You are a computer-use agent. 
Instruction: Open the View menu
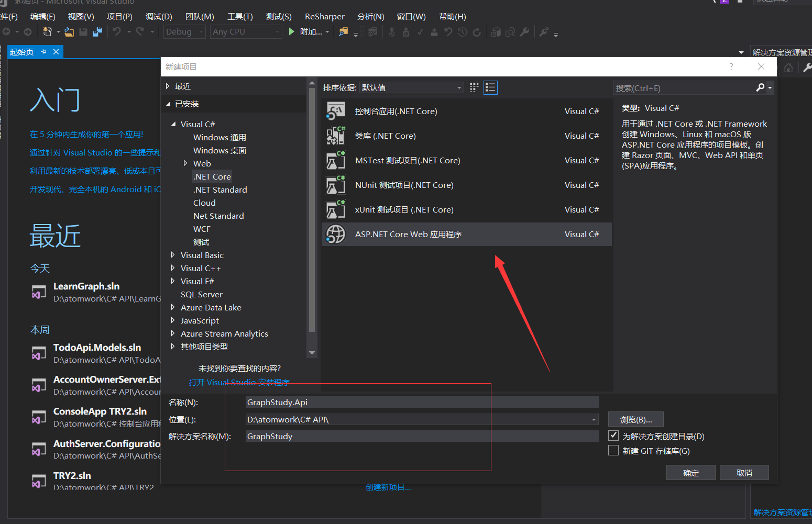pyautogui.click(x=81, y=17)
